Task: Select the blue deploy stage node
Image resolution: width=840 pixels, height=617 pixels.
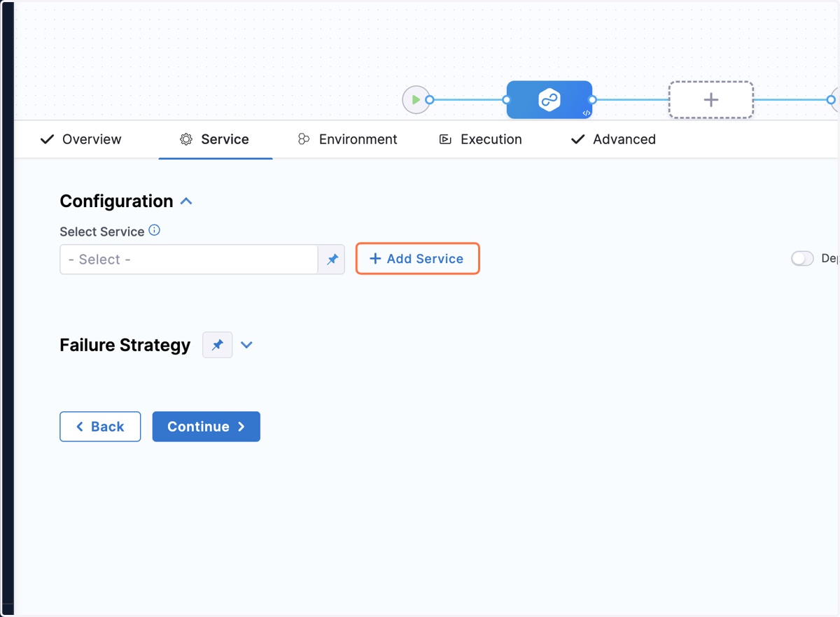Action: (549, 100)
